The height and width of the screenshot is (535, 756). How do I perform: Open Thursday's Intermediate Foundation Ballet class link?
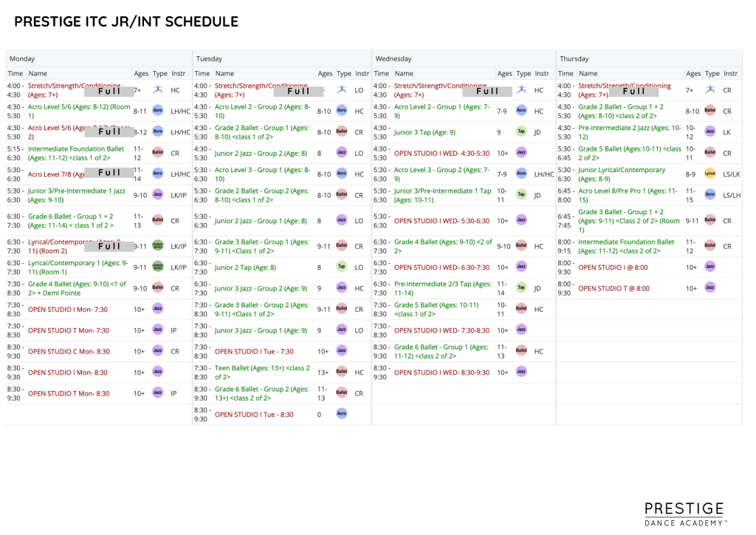626,246
